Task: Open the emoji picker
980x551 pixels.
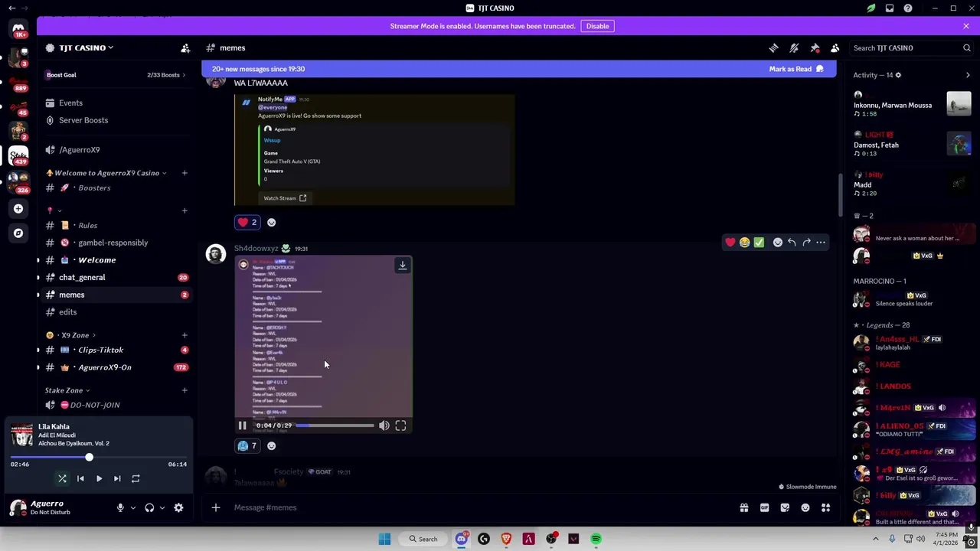Action: [805, 507]
